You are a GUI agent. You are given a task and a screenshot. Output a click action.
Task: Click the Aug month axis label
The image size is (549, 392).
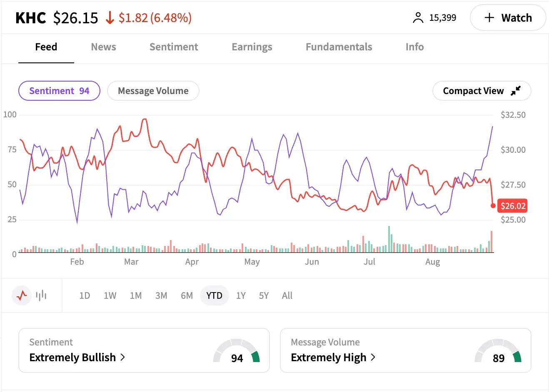[x=433, y=262]
